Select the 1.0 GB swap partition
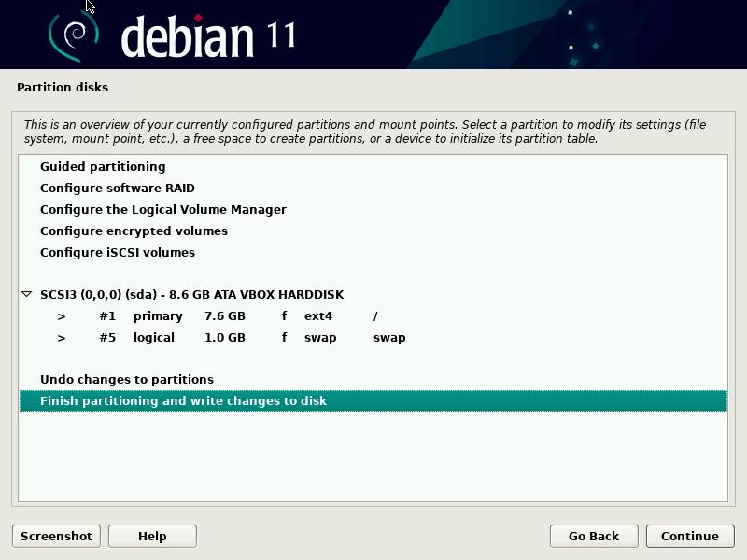747x560 pixels. [233, 337]
